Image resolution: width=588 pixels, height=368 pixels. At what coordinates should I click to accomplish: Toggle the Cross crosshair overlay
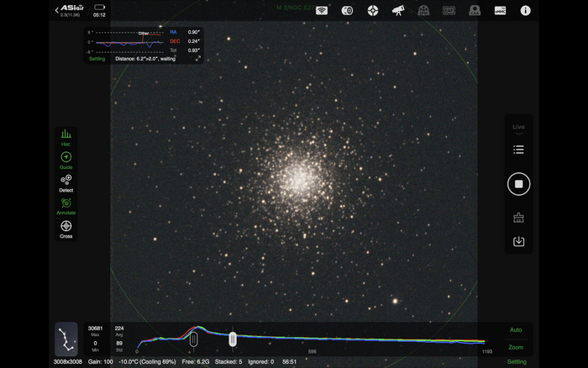tap(66, 229)
